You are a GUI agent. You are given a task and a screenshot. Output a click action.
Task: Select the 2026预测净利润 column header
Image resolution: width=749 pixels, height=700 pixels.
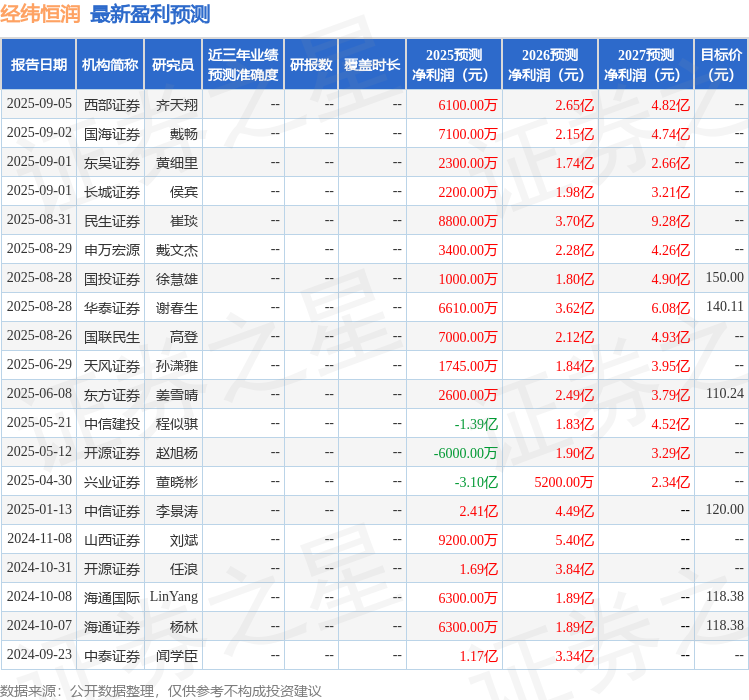(550, 65)
